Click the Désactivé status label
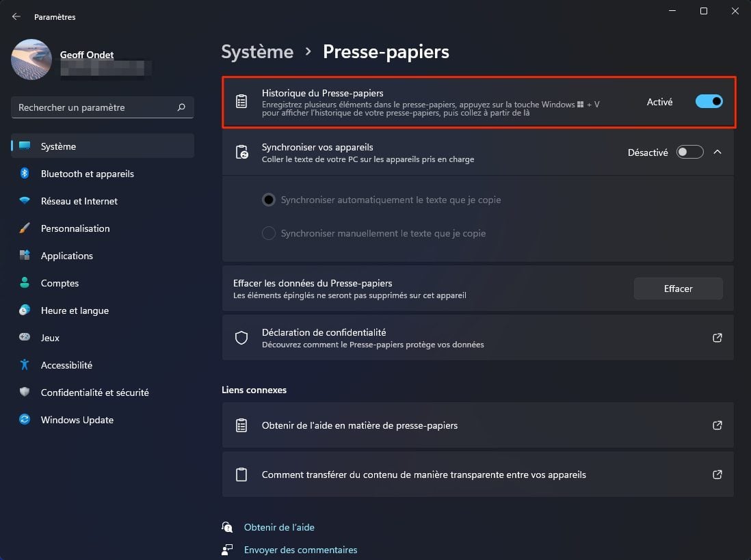The width and height of the screenshot is (751, 560). 648,152
